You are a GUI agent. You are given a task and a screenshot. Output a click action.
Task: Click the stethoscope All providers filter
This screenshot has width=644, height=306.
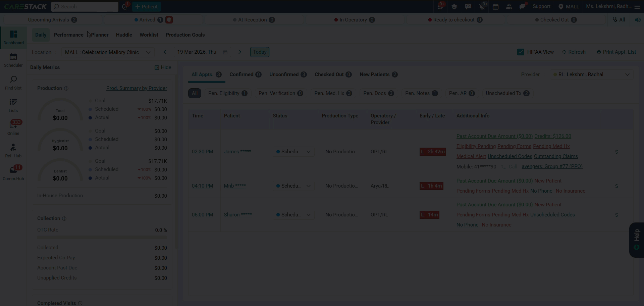[x=619, y=20]
